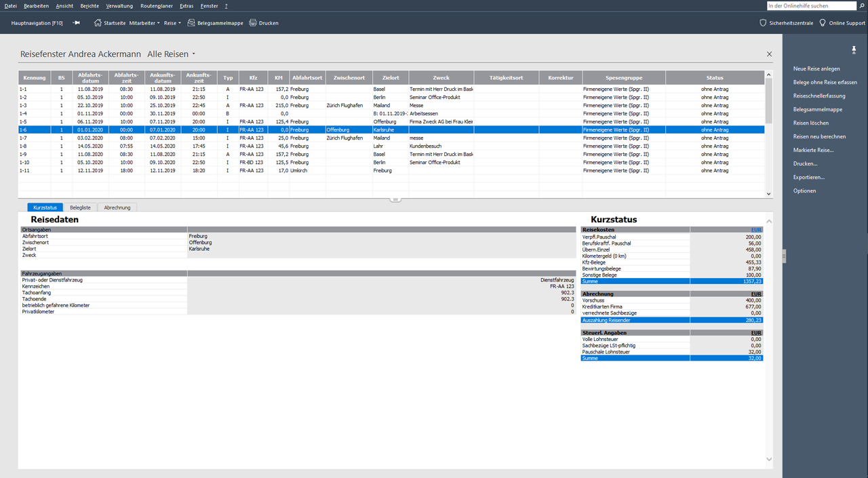Sort by the Abfahrtsdatum column header

90,78
